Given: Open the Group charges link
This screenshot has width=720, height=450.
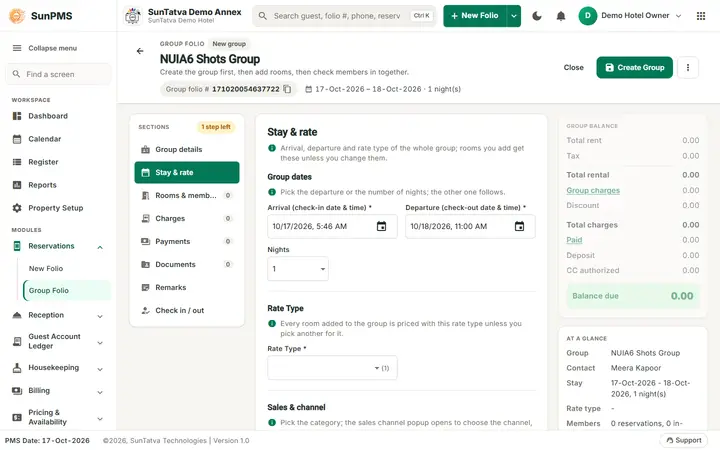Looking at the screenshot, I should pos(593,191).
